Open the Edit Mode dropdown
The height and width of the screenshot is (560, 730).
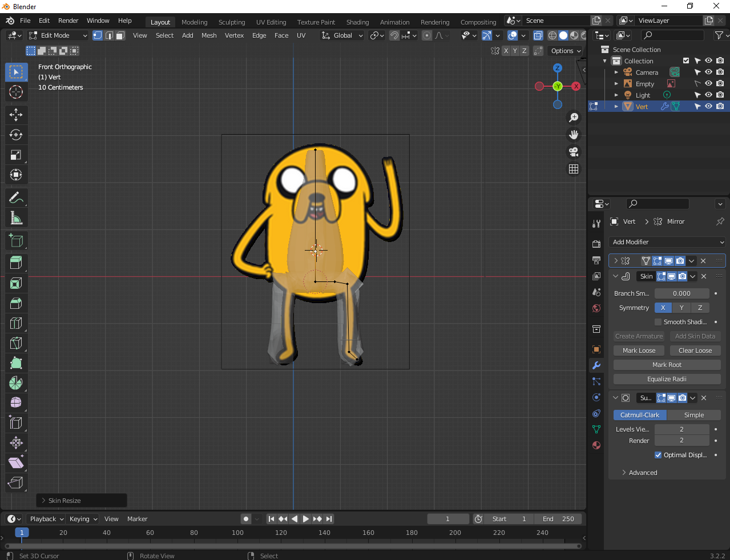pos(58,35)
